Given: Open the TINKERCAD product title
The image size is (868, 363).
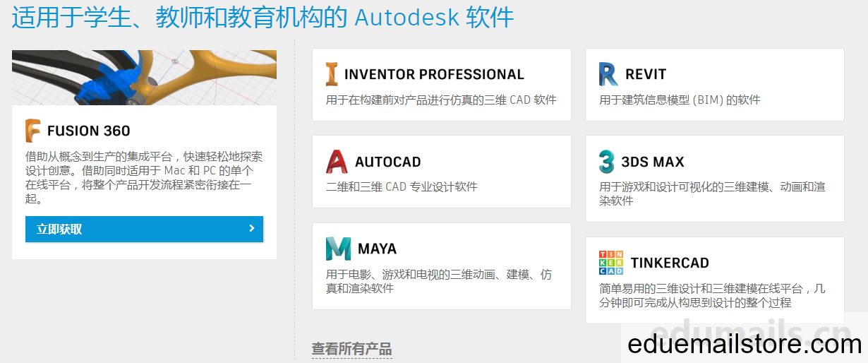Looking at the screenshot, I should [x=670, y=263].
